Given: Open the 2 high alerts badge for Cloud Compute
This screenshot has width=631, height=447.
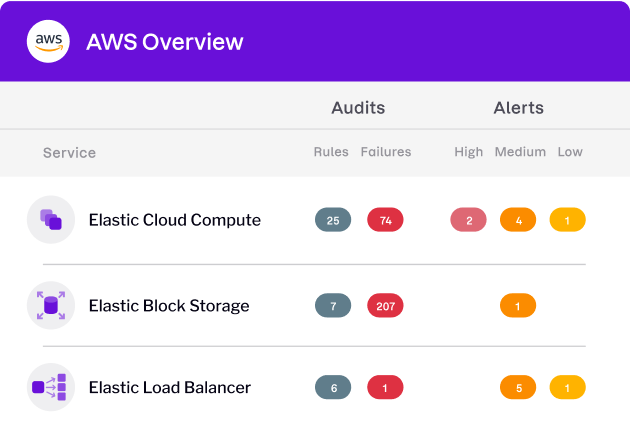Looking at the screenshot, I should 468,220.
